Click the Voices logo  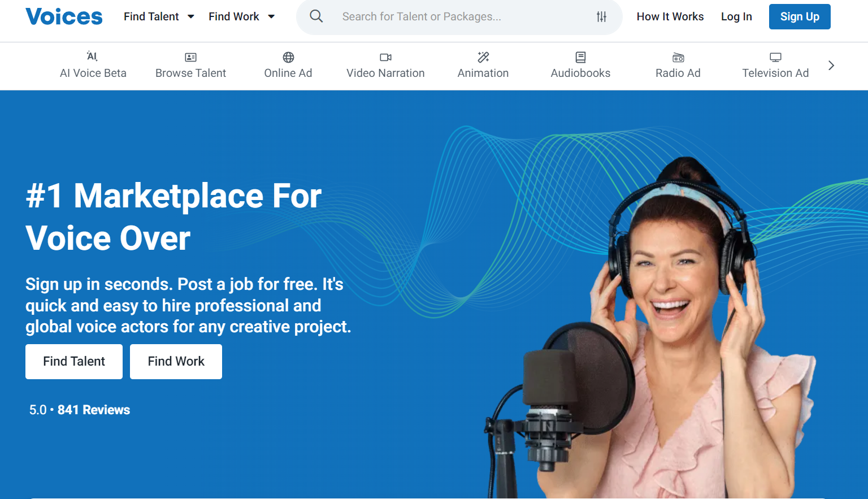click(x=64, y=17)
